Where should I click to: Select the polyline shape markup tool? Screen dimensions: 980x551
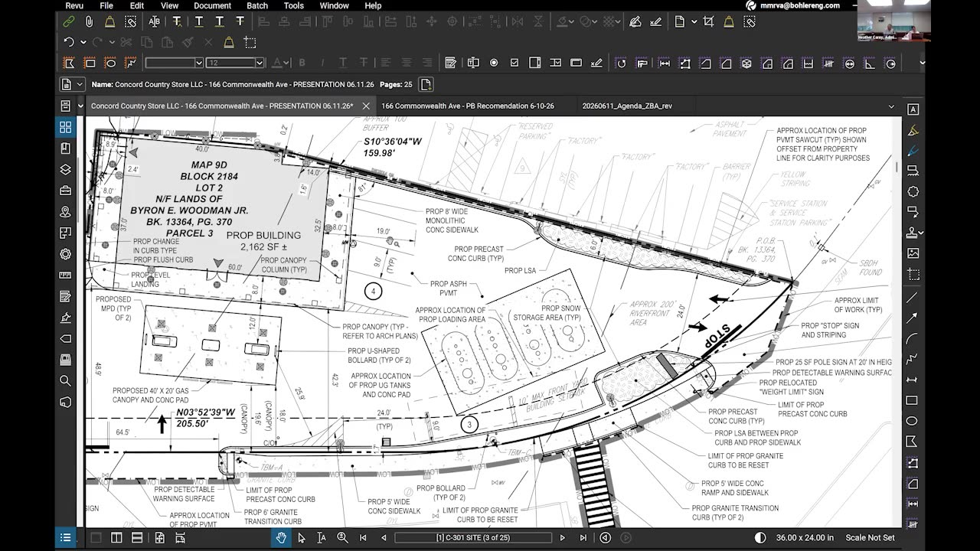tap(131, 63)
